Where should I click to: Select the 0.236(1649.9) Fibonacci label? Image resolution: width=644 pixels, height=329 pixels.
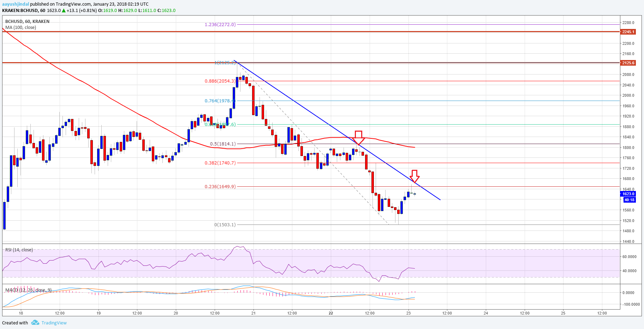coord(220,186)
